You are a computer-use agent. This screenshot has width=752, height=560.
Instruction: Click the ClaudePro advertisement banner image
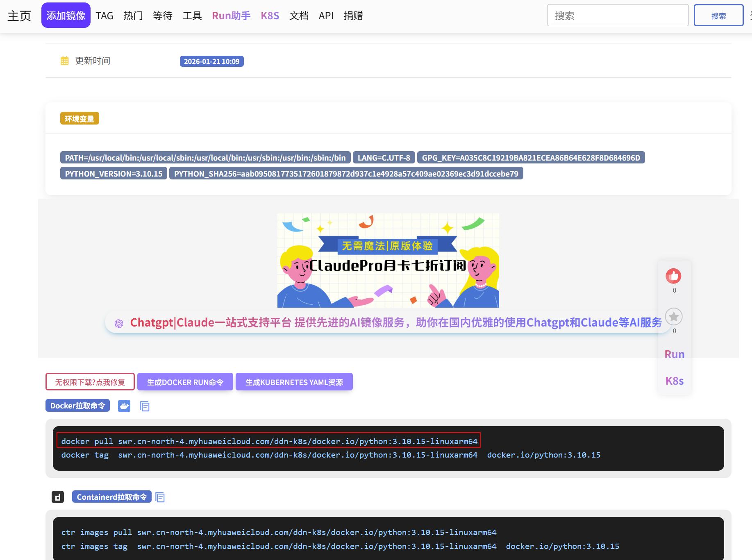click(x=388, y=261)
